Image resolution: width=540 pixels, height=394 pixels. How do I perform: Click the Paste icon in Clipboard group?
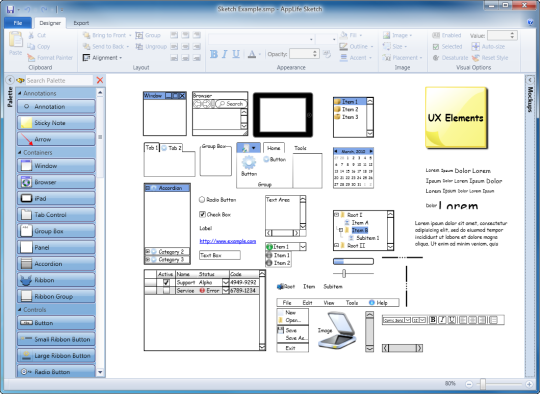(x=15, y=40)
